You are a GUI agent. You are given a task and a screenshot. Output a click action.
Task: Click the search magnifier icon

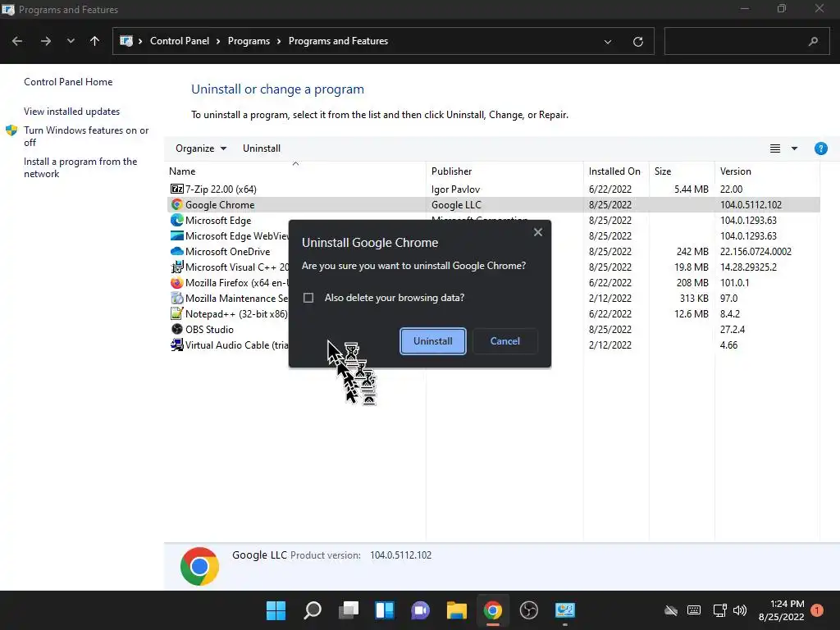[x=813, y=41]
